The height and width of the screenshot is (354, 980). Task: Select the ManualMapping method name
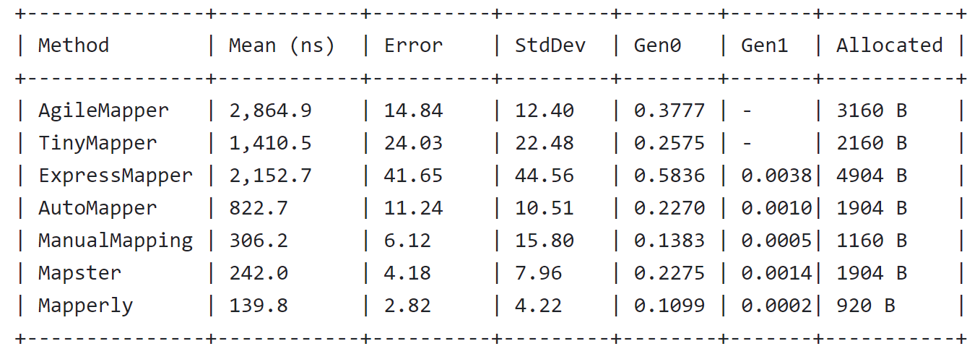pyautogui.click(x=116, y=241)
